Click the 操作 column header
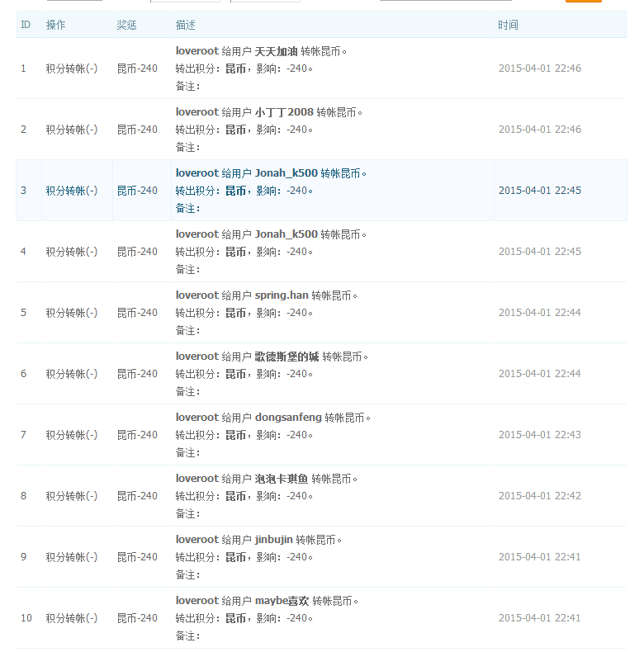The image size is (644, 652). click(55, 25)
